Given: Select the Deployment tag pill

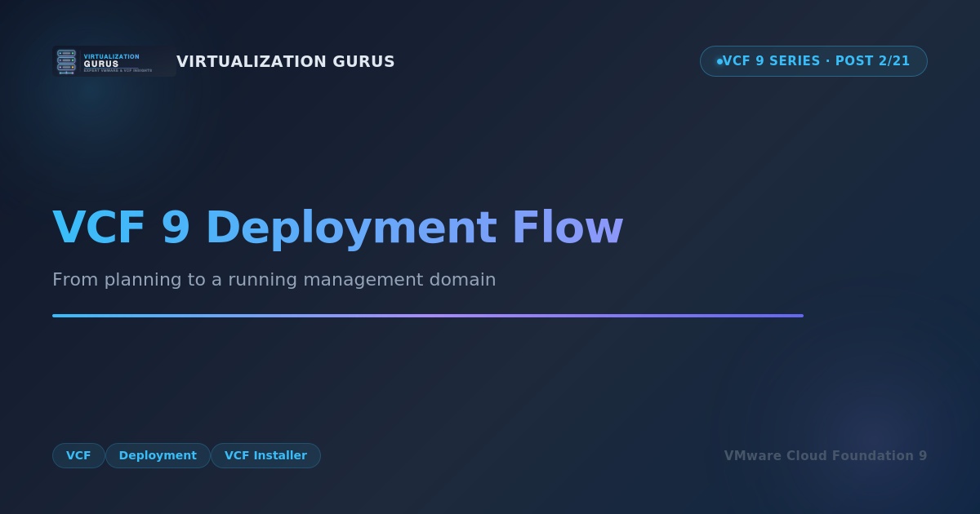Looking at the screenshot, I should [x=158, y=455].
